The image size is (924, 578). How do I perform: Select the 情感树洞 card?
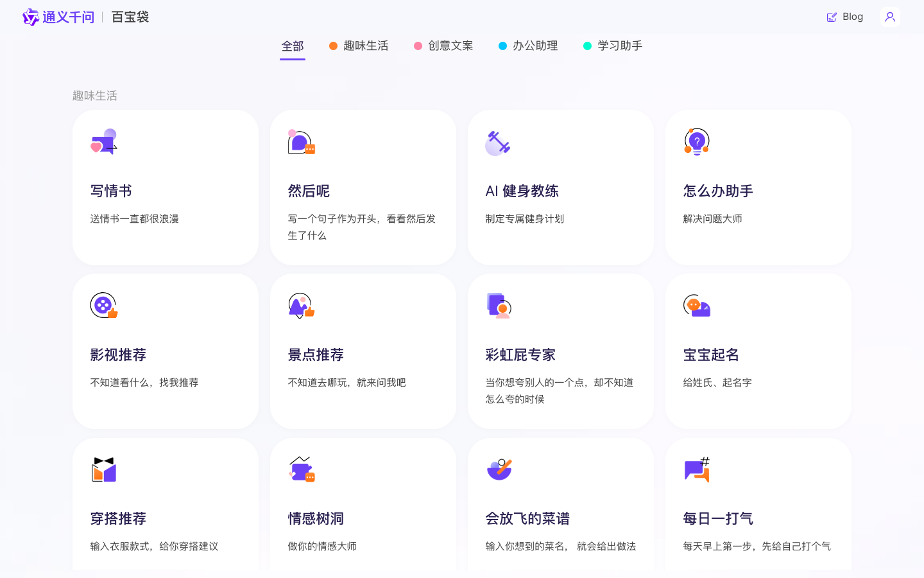(363, 507)
